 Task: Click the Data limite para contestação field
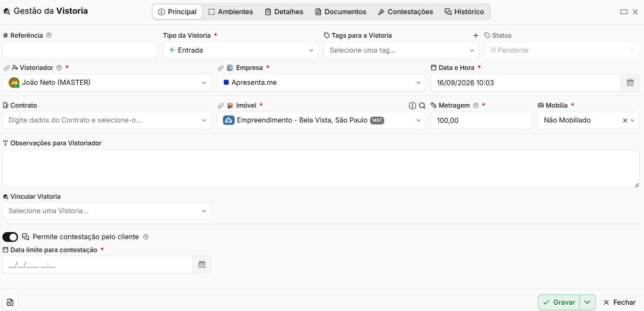tap(97, 265)
